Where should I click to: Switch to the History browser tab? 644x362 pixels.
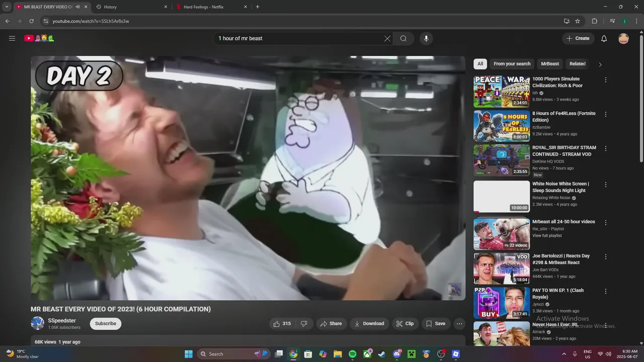click(131, 7)
